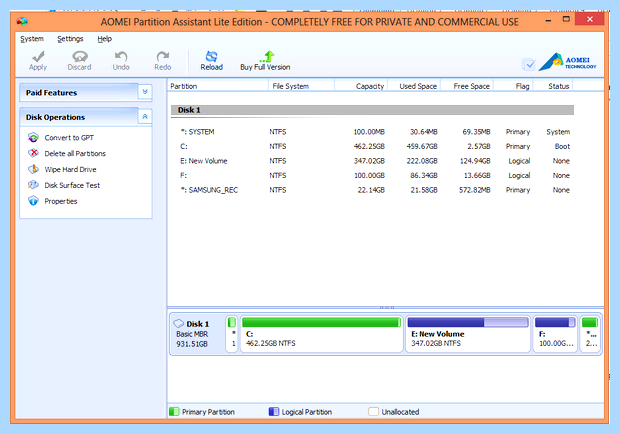Viewport: 620px width, 434px height.
Task: Click the Flag column header
Action: pyautogui.click(x=513, y=86)
